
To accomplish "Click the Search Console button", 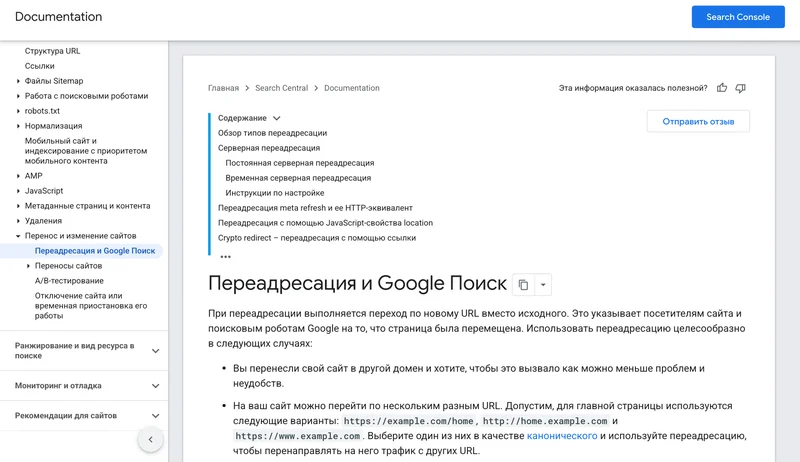I will 738,17.
